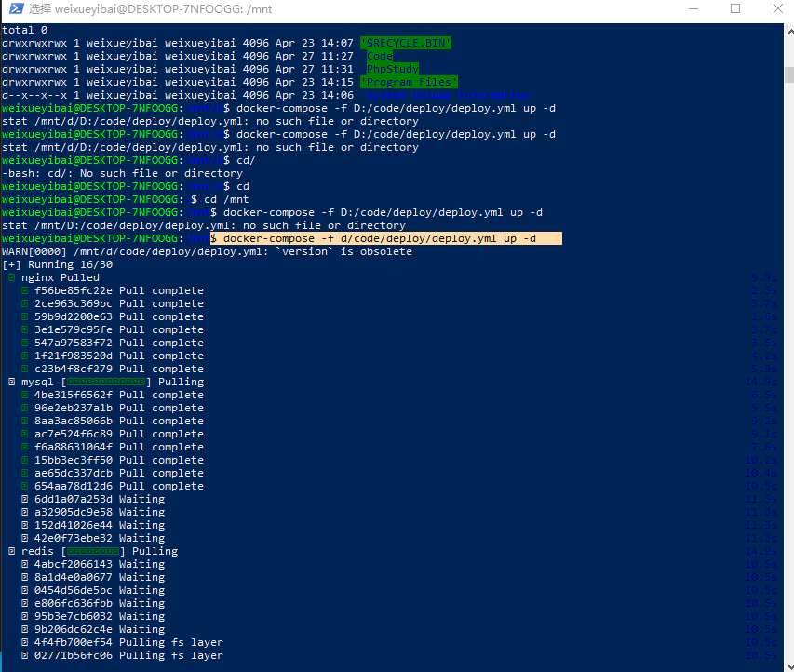Click the scrollbar down arrow
The width and height of the screenshot is (794, 672).
(x=787, y=664)
